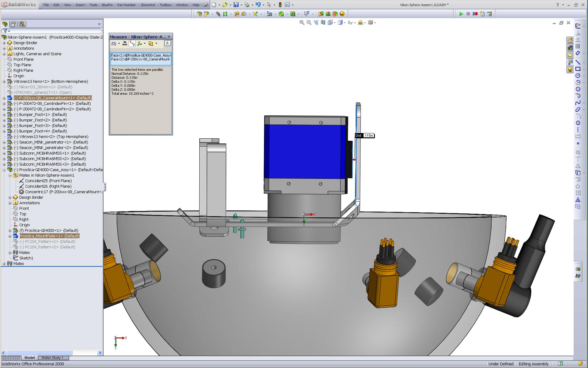Open the Tools menu
This screenshot has width=588, height=368.
[x=93, y=5]
